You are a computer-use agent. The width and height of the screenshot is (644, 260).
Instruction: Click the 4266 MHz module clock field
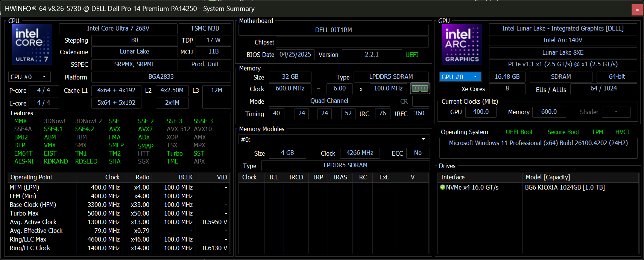(x=360, y=153)
